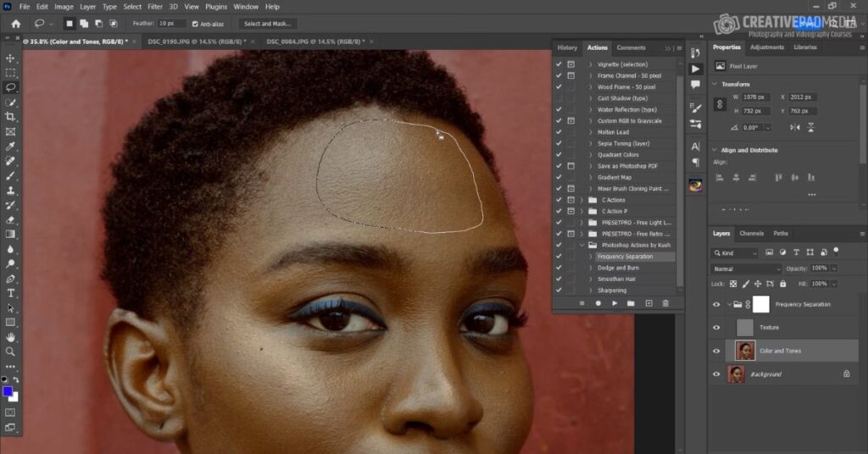Toggle visibility of the Background layer

[716, 374]
